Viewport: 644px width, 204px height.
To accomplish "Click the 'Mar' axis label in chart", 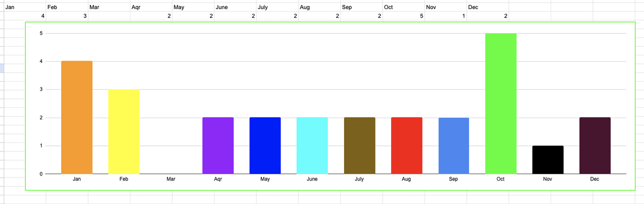I will tap(171, 179).
